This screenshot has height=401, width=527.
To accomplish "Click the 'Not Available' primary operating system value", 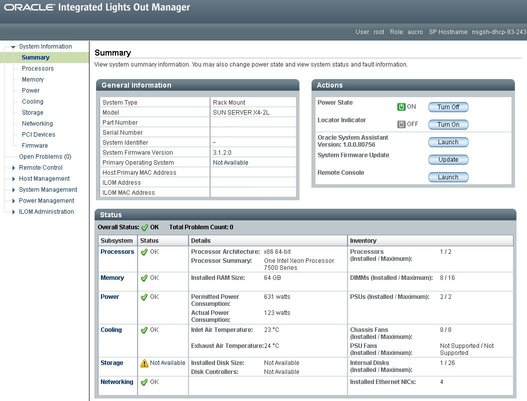I will coord(230,163).
